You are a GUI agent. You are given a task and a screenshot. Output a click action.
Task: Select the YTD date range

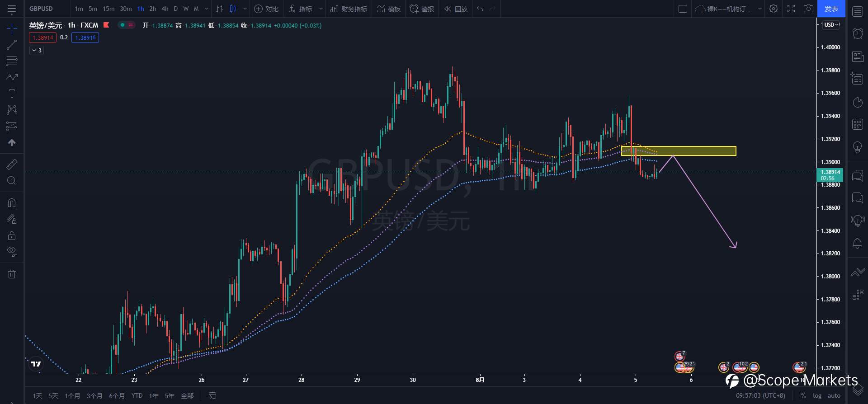click(x=137, y=396)
